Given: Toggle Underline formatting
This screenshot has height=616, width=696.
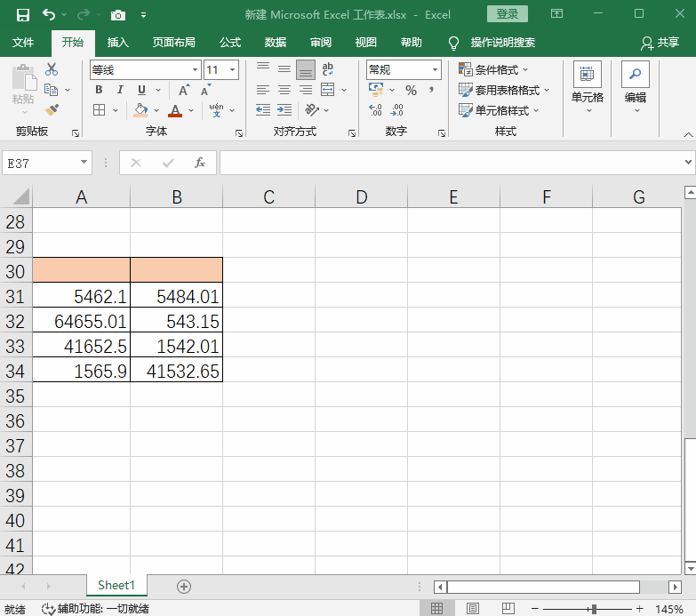Looking at the screenshot, I should 141,90.
